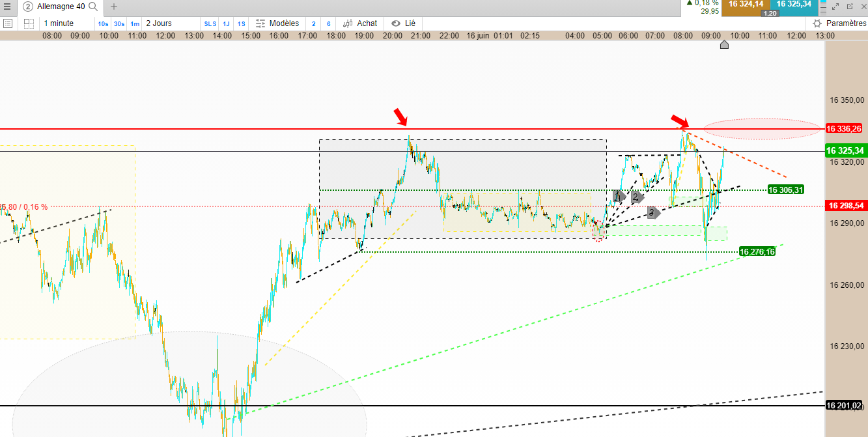Open the Achat trading menu
This screenshot has height=437, width=868.
360,23
